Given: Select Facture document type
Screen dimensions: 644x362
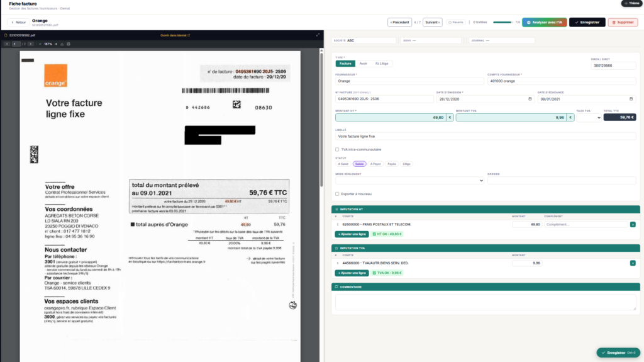Looking at the screenshot, I should pyautogui.click(x=345, y=64).
